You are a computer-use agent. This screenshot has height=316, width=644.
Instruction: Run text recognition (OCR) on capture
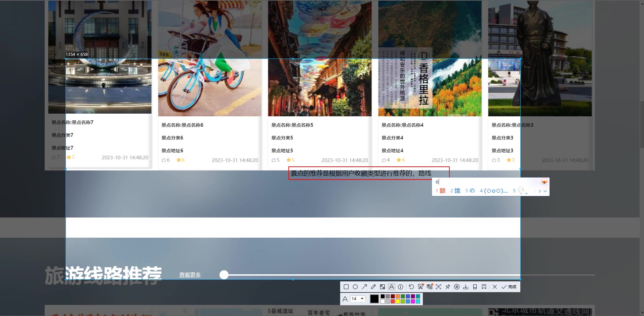click(439, 287)
